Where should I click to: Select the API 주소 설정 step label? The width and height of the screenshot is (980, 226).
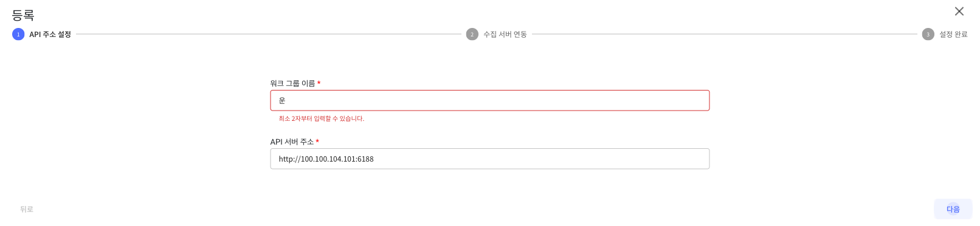tap(50, 34)
